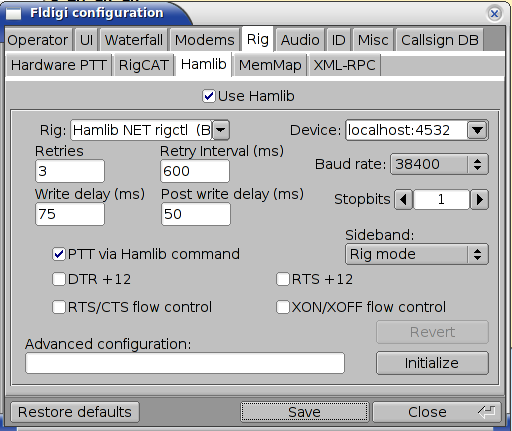Open the MemMap sub-tab
The image size is (512, 431).
pyautogui.click(x=270, y=65)
